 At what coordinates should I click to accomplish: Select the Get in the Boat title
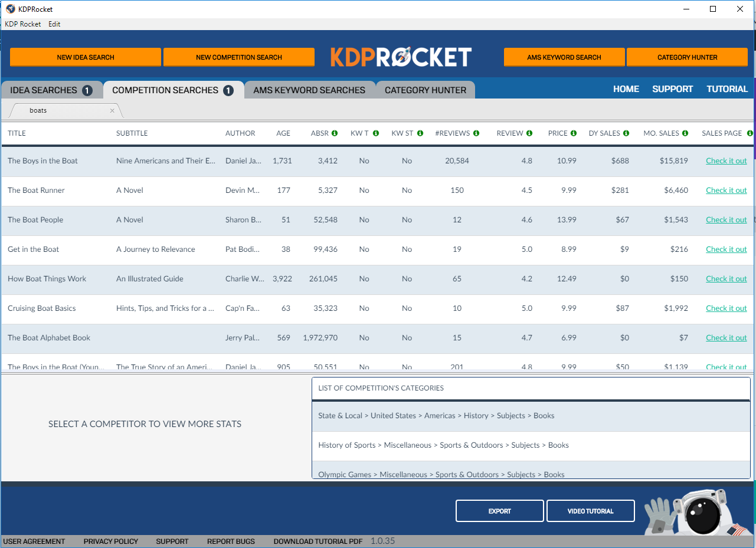(33, 250)
